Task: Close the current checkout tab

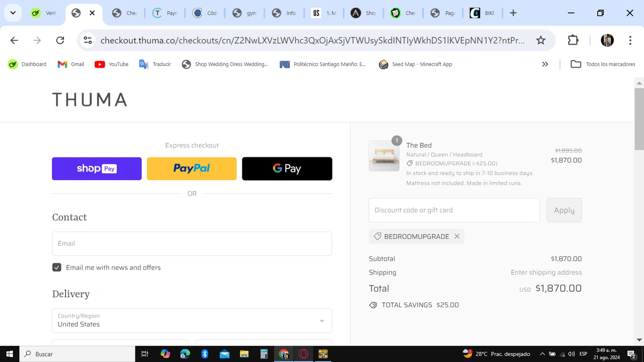Action: click(x=92, y=13)
